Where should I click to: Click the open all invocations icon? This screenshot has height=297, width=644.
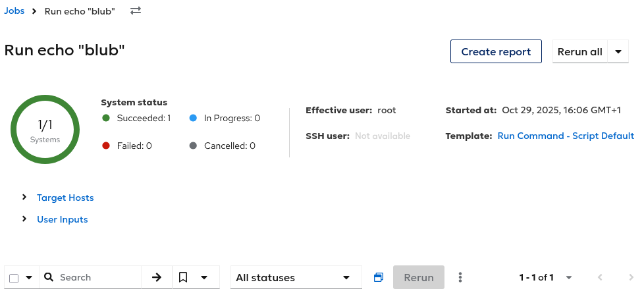point(378,277)
